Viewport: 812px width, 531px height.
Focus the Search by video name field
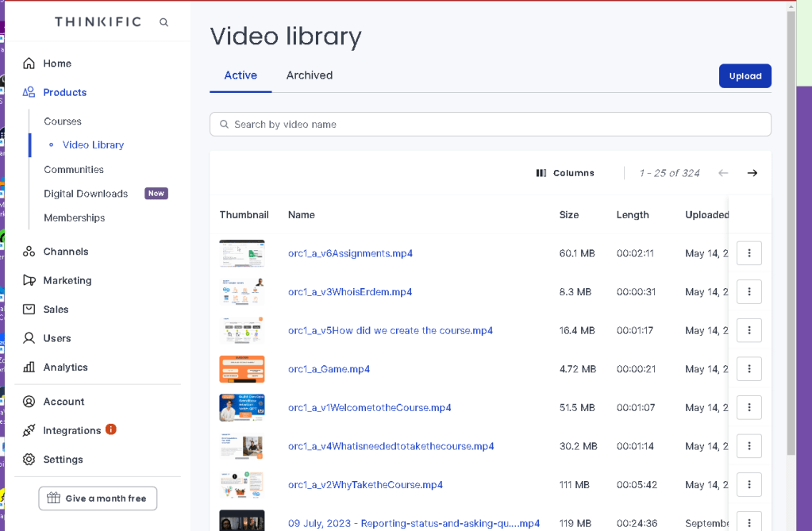point(491,125)
